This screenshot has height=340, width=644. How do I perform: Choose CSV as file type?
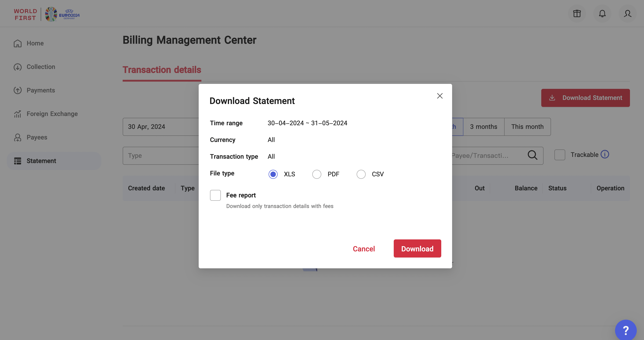[x=361, y=174]
